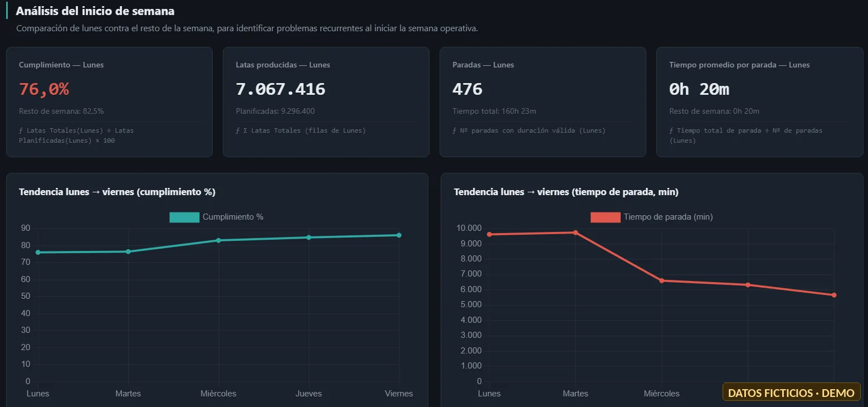Click the 'Tendencia lunes → viernes (cumplimiento %)' chart title
Image resolution: width=868 pixels, height=407 pixels.
[x=117, y=192]
